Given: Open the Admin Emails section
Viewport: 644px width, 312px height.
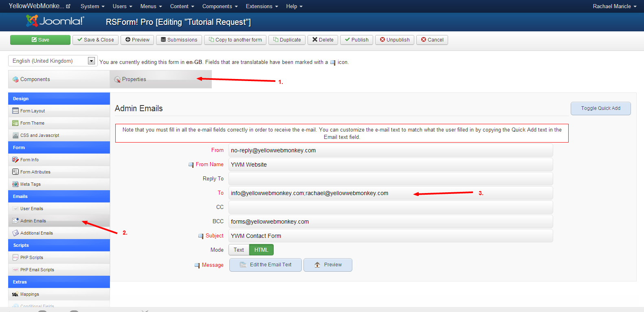Looking at the screenshot, I should click(59, 221).
